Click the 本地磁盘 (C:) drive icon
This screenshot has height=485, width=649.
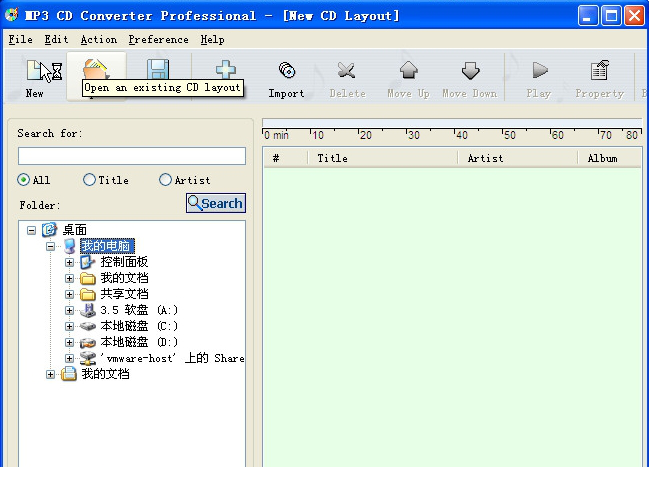click(88, 326)
